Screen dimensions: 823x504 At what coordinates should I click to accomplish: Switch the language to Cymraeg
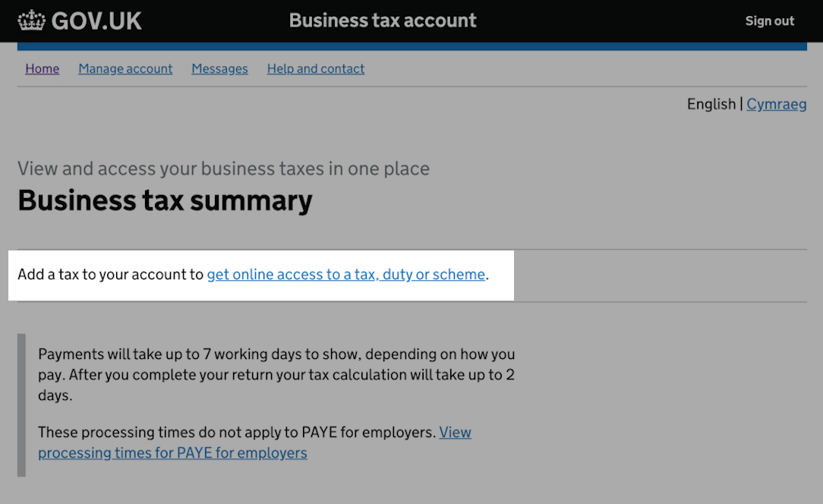click(x=776, y=104)
